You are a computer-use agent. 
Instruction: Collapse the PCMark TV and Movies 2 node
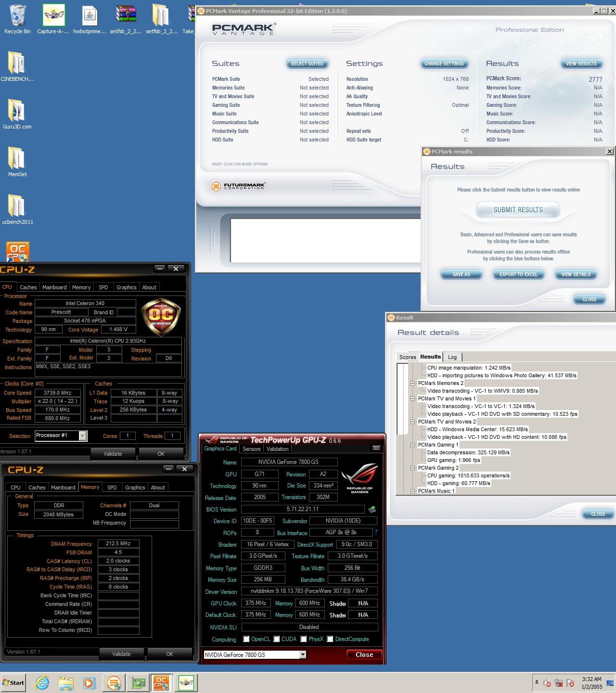point(413,422)
